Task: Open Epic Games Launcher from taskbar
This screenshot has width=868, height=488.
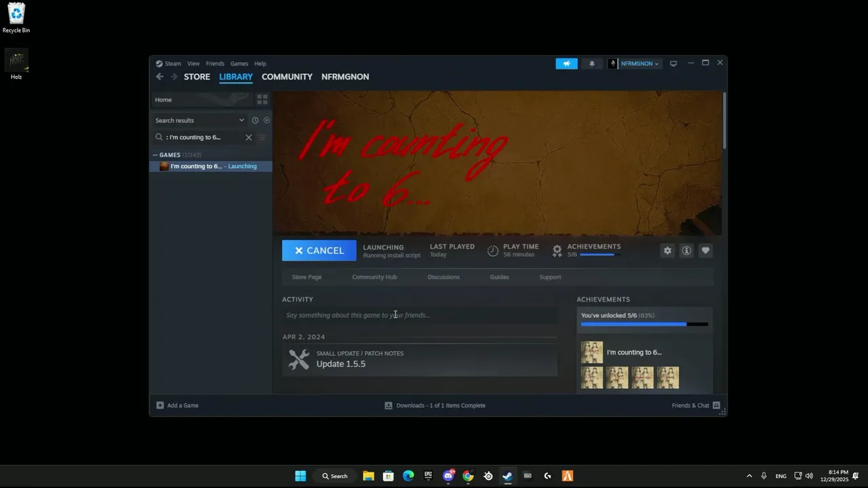Action: click(428, 476)
